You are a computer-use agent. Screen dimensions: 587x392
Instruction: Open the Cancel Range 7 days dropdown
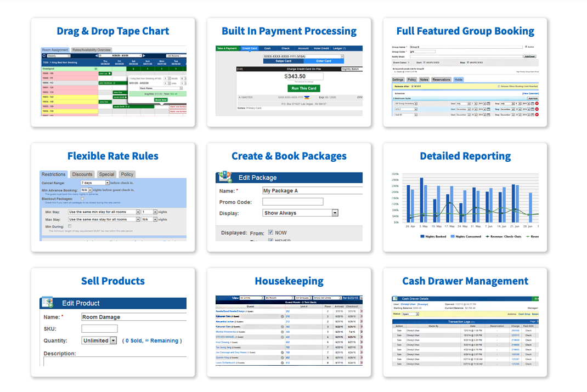tap(95, 183)
